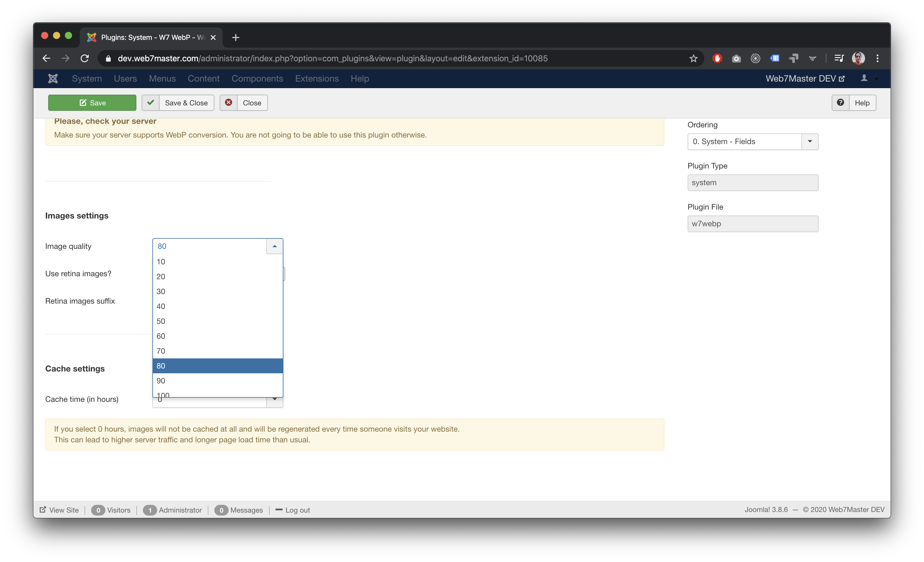Click inside the Plugin File field
This screenshot has width=924, height=562.
[753, 224]
